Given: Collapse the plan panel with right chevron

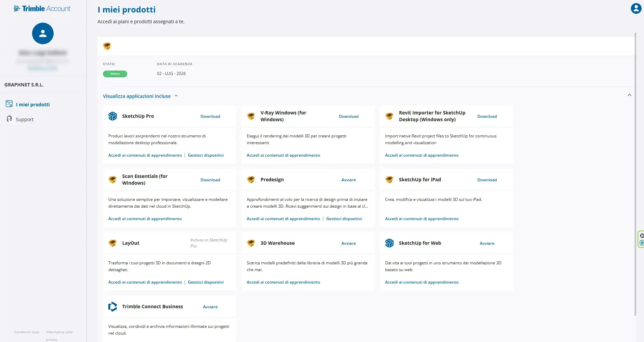Looking at the screenshot, I should tap(629, 95).
